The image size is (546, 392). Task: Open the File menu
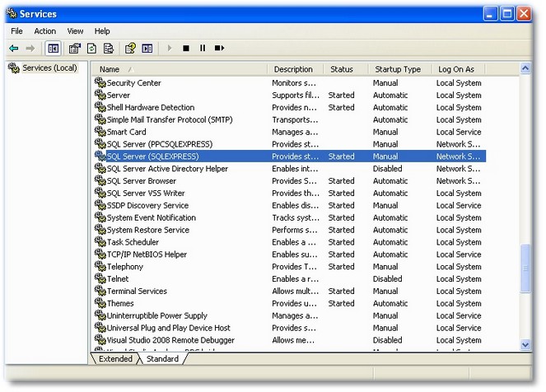16,31
